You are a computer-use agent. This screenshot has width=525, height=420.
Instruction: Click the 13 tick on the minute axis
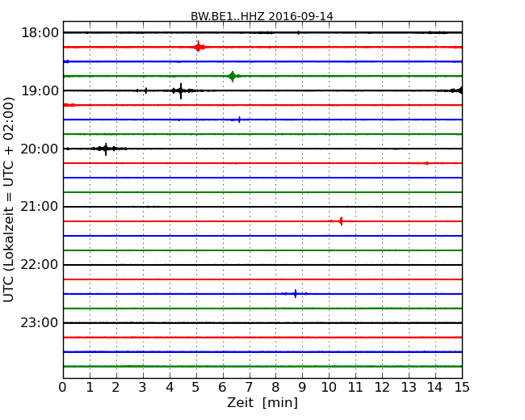click(x=409, y=387)
